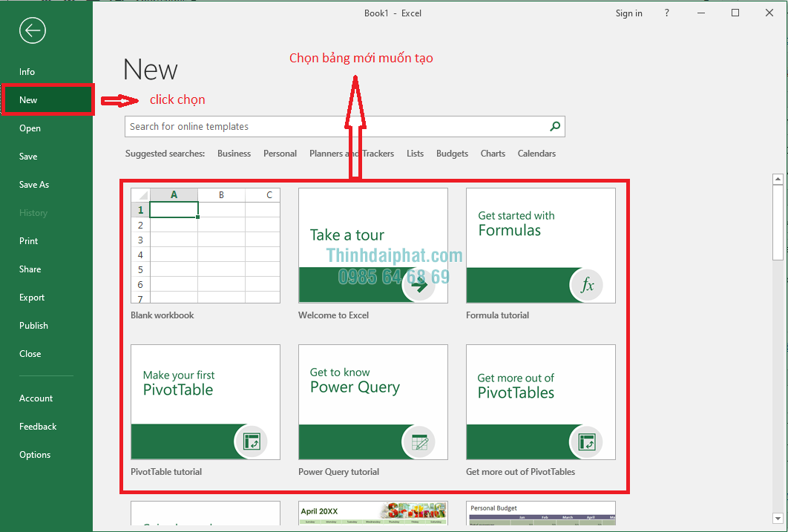The image size is (788, 532).
Task: Click the Calendars suggested search
Action: [x=536, y=154]
